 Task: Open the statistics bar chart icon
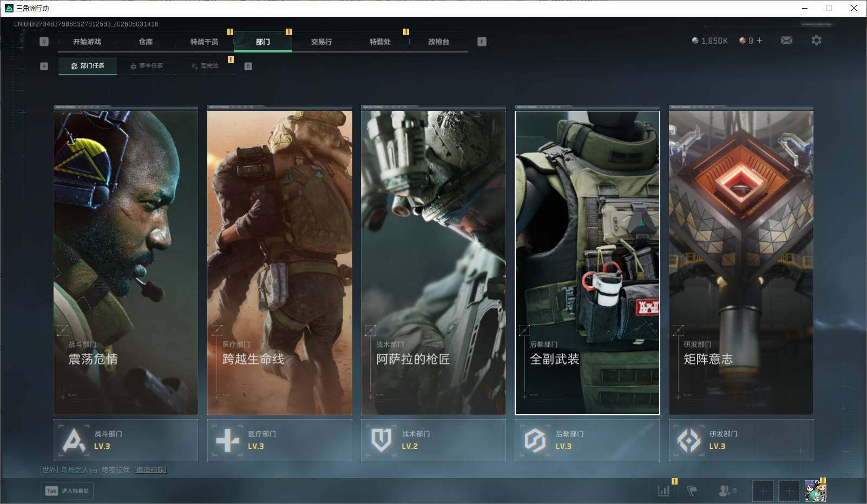coord(664,490)
